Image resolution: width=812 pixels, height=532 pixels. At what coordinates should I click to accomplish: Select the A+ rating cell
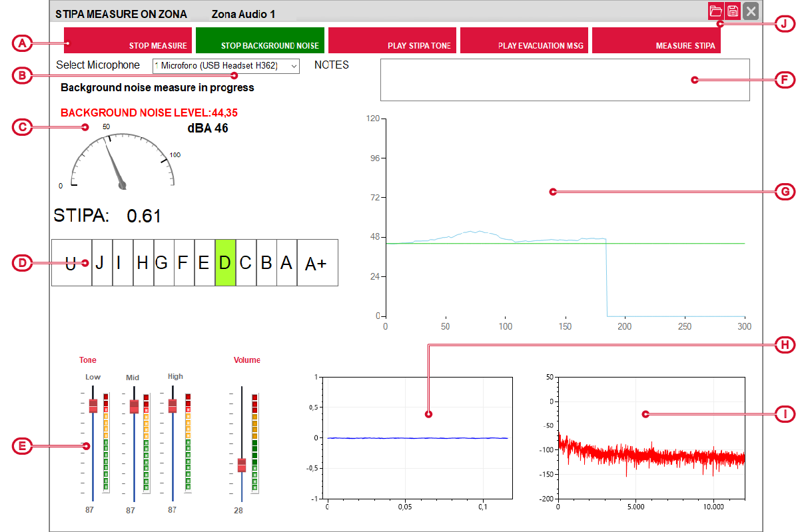coord(316,263)
